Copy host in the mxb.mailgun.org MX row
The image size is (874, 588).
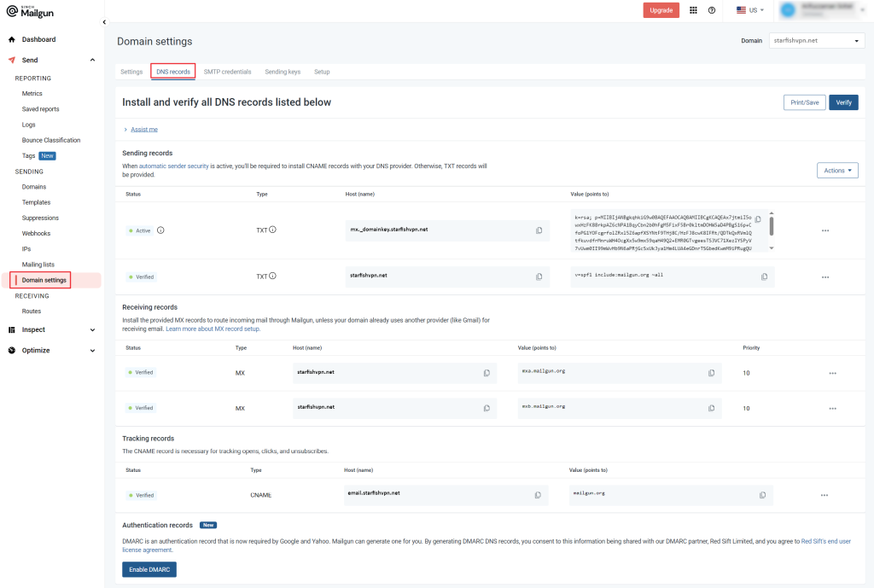pos(487,408)
